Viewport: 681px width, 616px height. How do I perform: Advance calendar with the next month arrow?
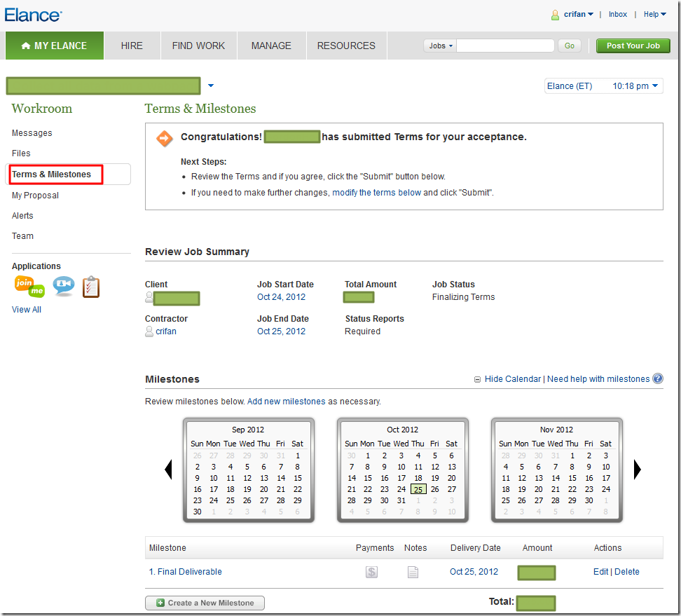coord(637,469)
